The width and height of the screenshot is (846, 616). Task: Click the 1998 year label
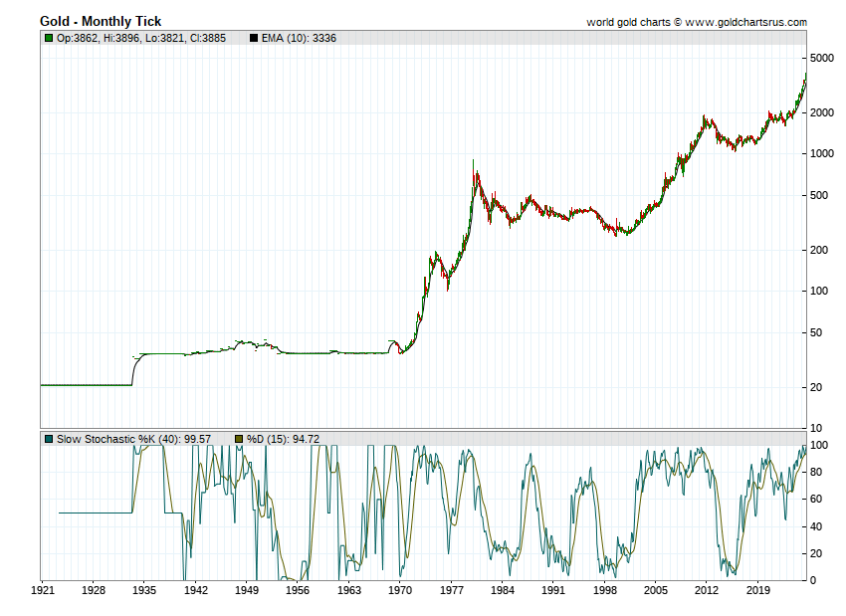click(605, 590)
